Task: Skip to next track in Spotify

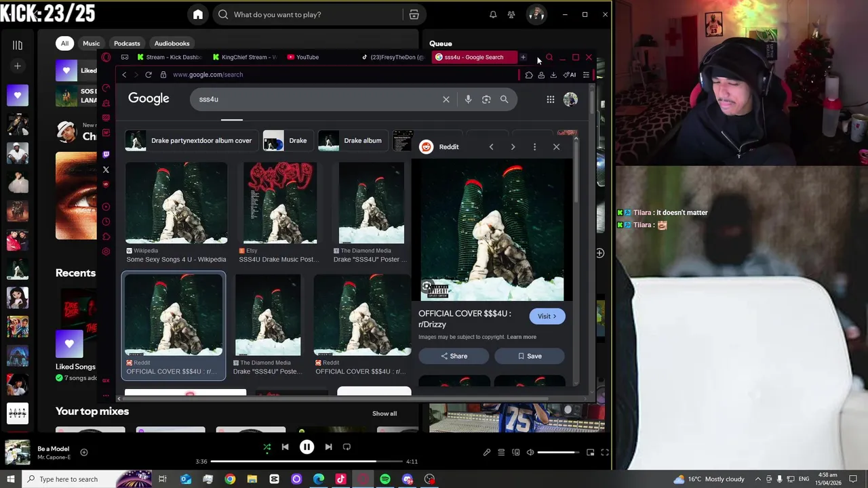Action: click(x=328, y=447)
